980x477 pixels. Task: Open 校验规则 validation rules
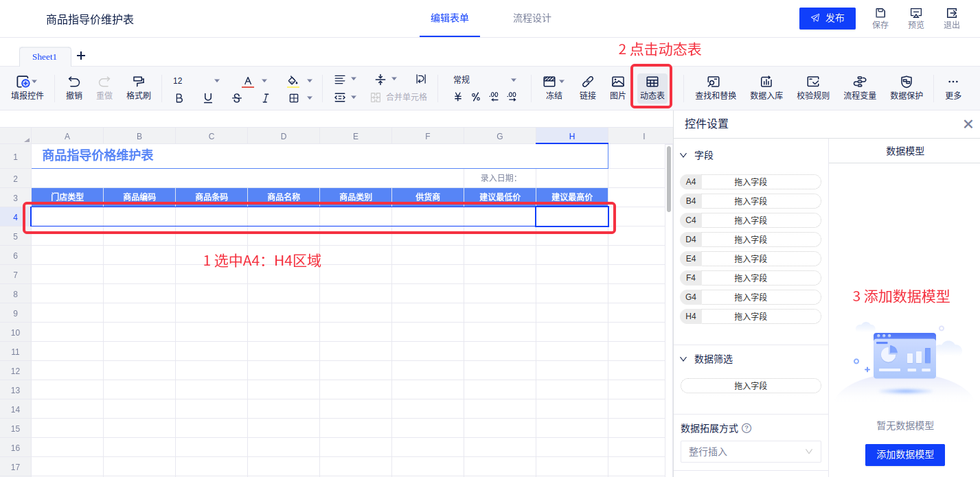(812, 88)
